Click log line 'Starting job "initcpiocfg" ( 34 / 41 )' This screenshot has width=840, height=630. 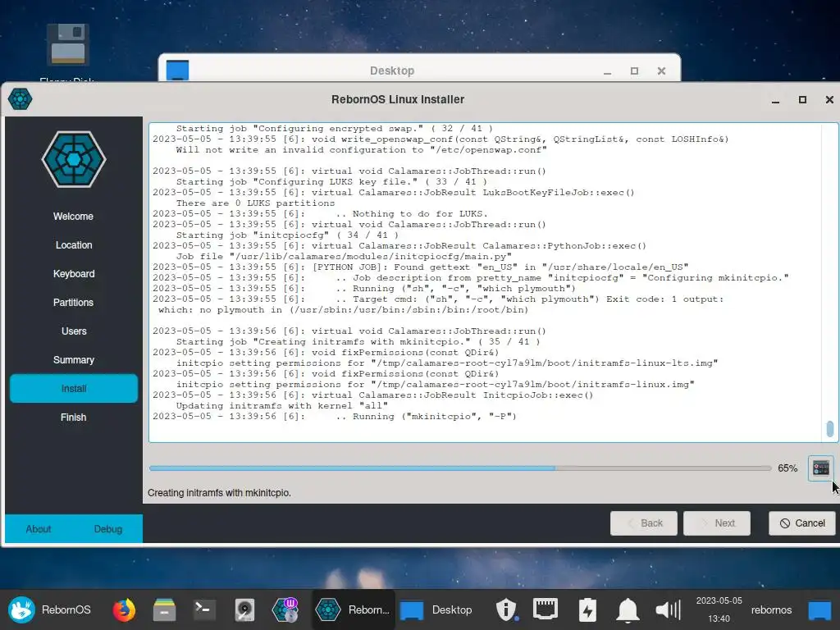pos(287,235)
